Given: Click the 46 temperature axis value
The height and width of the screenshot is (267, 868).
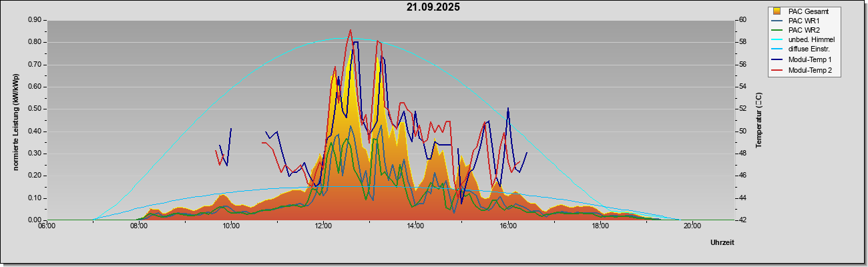Looking at the screenshot, I should (742, 176).
